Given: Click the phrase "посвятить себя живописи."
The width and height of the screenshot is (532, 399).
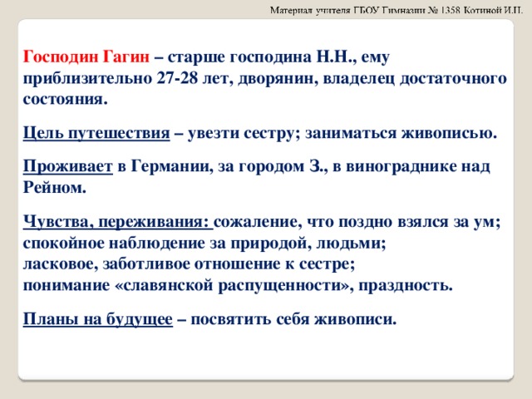Looking at the screenshot, I should [293, 319].
